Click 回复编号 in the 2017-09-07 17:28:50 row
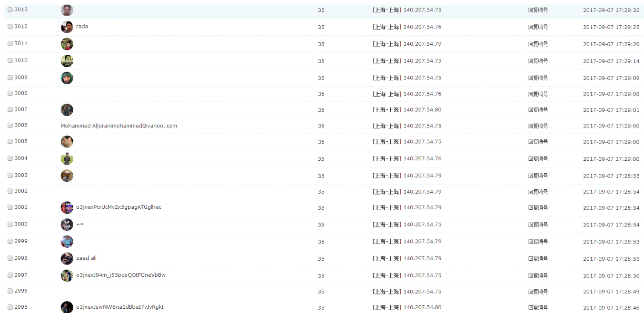Viewport: 644px width, 313px height. (538, 275)
